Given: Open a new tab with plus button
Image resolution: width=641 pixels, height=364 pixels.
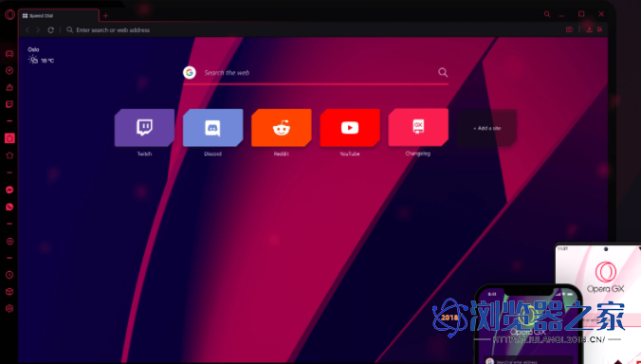Looking at the screenshot, I should pos(105,16).
